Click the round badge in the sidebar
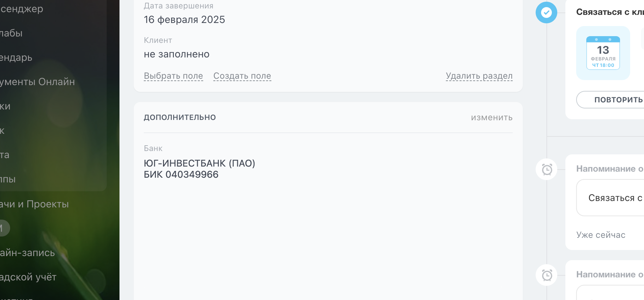The height and width of the screenshot is (300, 644). tap(3, 228)
